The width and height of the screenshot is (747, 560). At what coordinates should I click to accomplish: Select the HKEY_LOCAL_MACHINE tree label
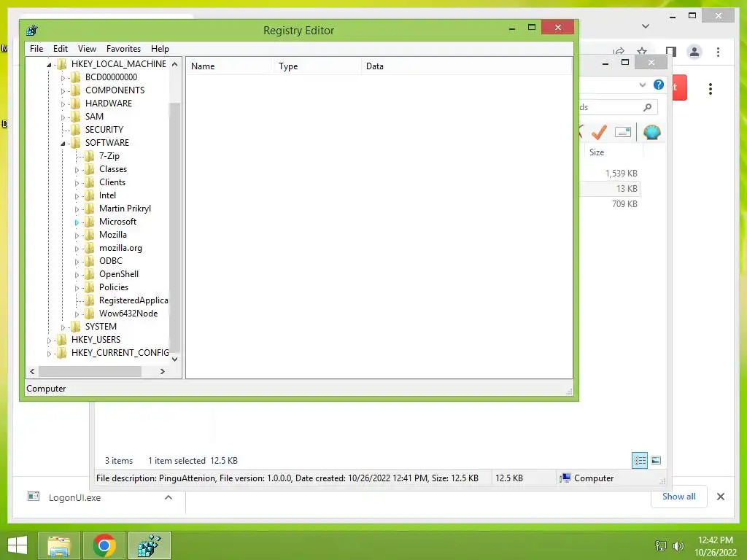[119, 64]
